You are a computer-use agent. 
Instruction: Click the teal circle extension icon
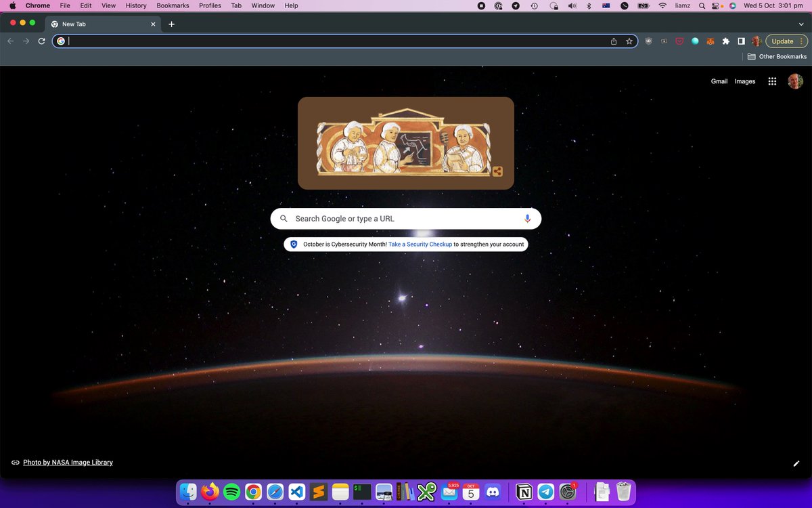(695, 41)
